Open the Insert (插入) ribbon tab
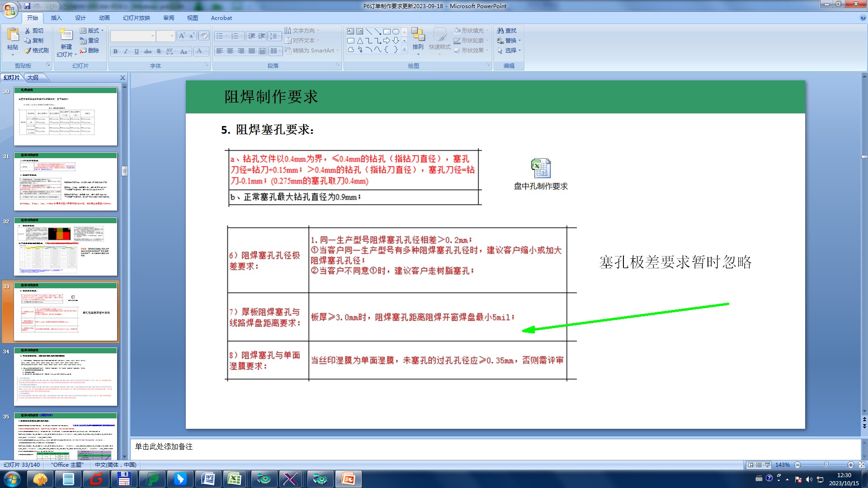The image size is (868, 488). point(56,18)
